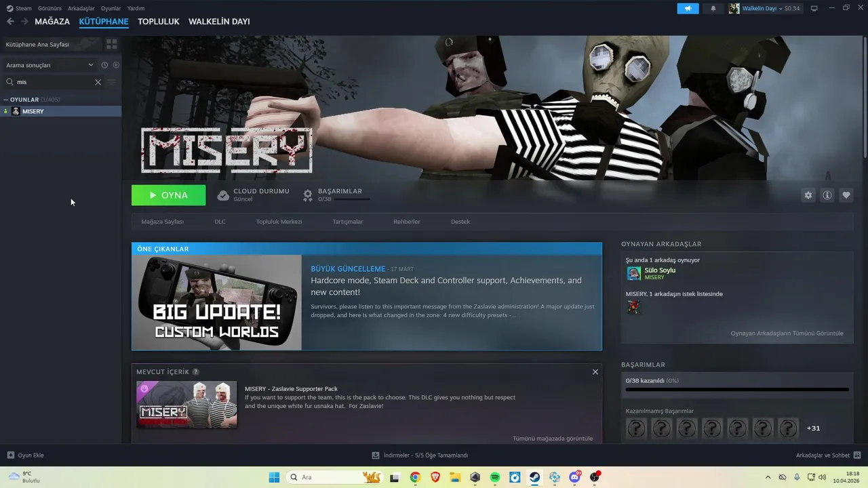Click the achievements progress bar in header
Image resolution: width=868 pixels, height=488 pixels.
coord(353,199)
